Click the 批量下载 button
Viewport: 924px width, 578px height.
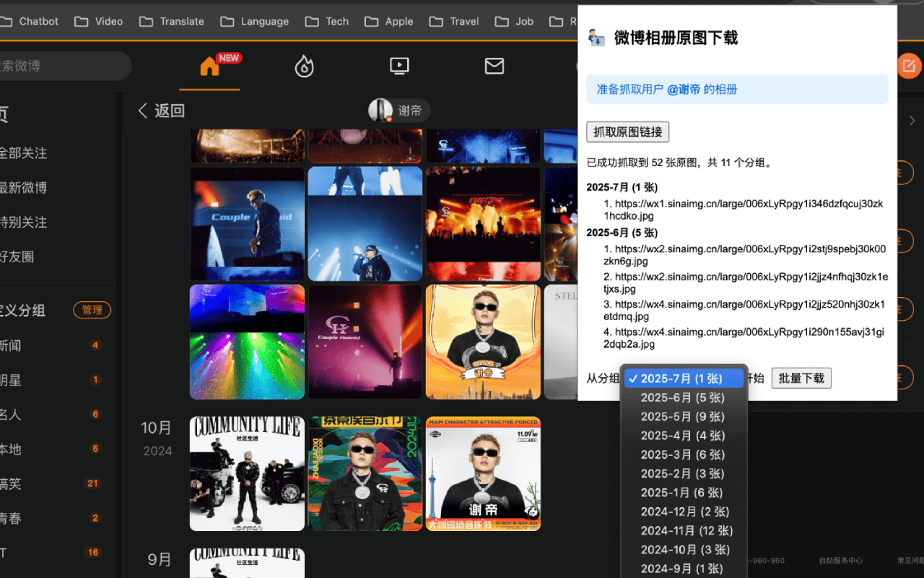click(x=801, y=378)
